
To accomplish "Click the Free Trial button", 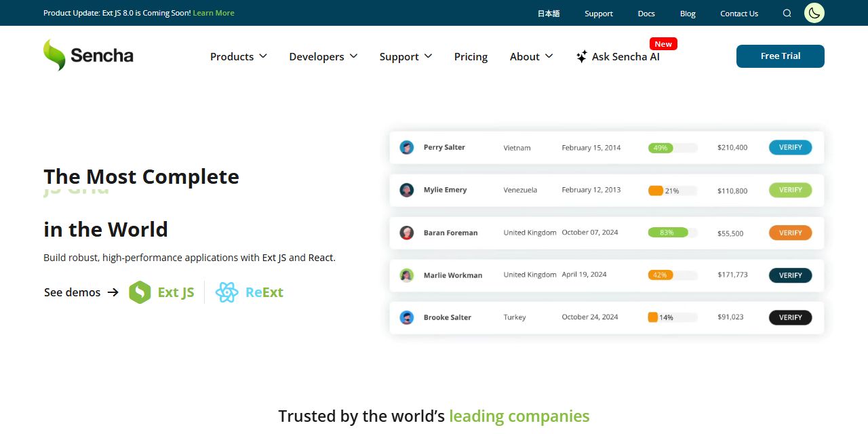I will click(781, 56).
